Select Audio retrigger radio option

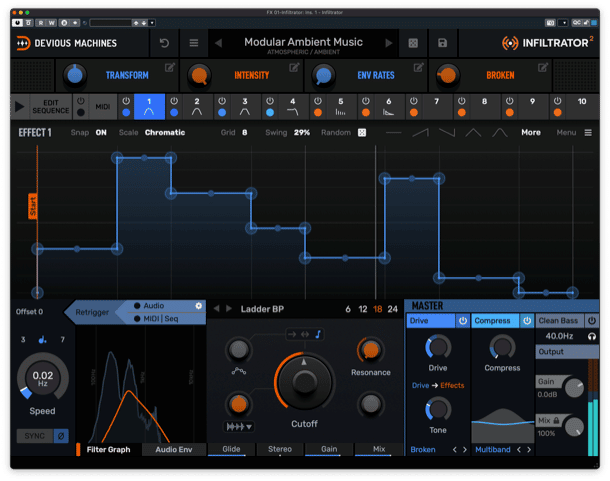point(137,306)
